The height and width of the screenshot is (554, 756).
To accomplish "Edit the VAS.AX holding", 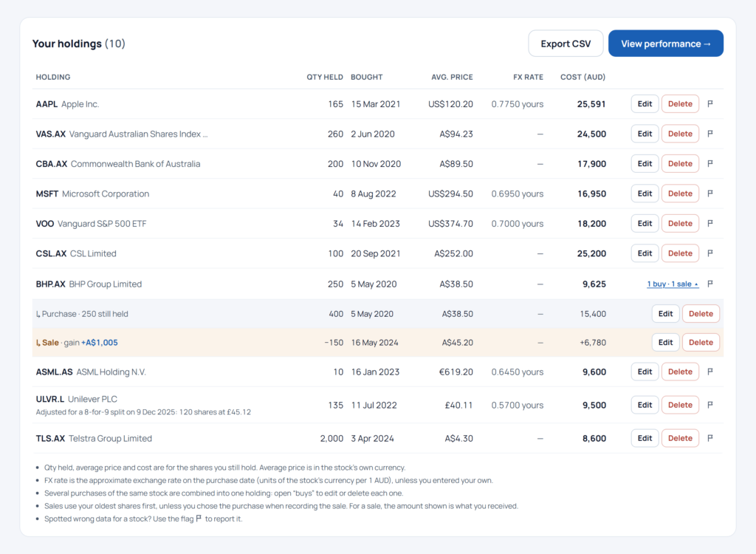I will [x=645, y=134].
